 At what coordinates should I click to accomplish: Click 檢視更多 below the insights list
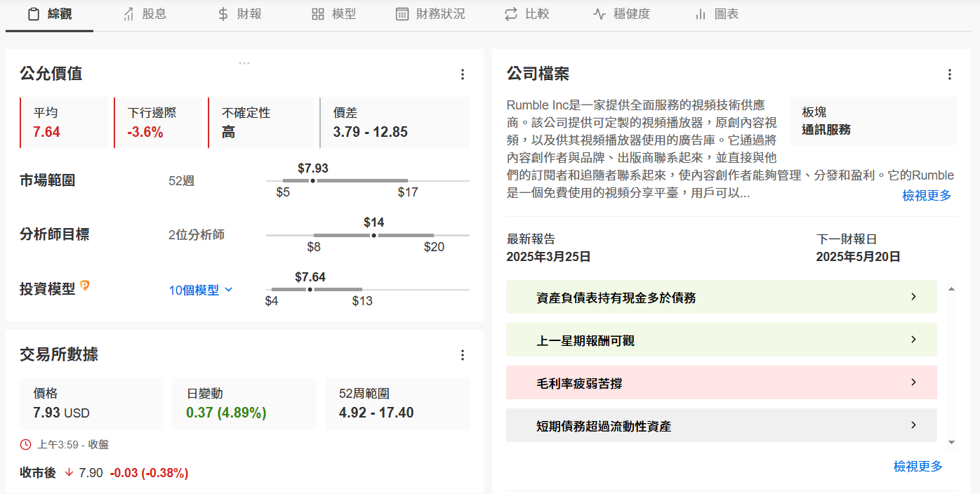pyautogui.click(x=918, y=467)
